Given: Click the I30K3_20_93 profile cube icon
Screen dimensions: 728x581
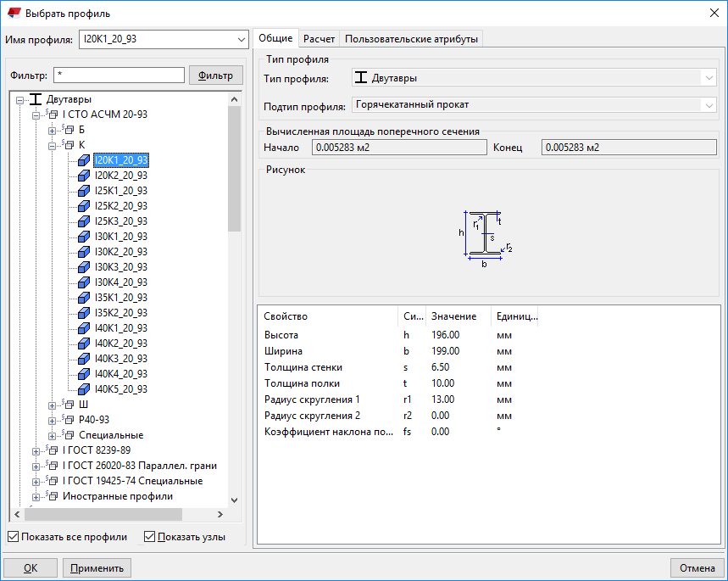Looking at the screenshot, I should pyautogui.click(x=84, y=267).
